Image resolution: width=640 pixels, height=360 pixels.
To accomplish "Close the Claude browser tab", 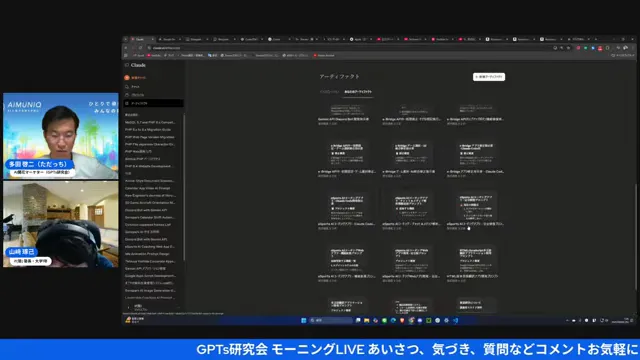I will pyautogui.click(x=152, y=39).
